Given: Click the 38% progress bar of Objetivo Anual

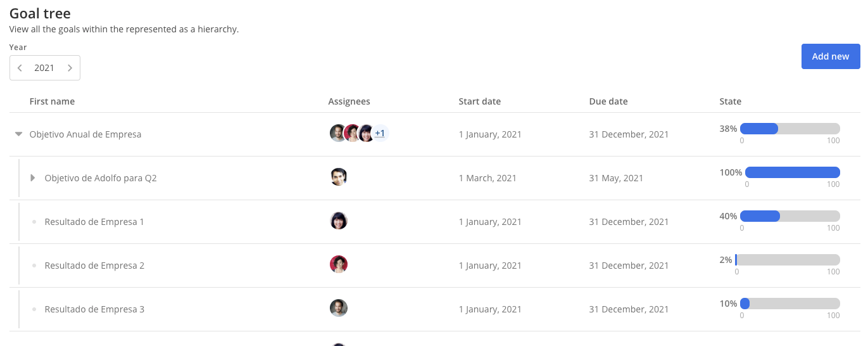Looking at the screenshot, I should pos(789,129).
